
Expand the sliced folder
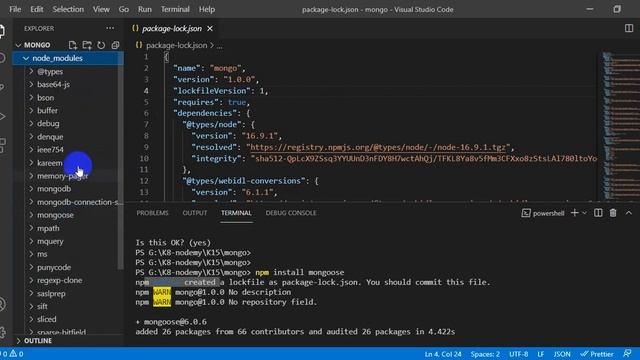(x=47, y=320)
